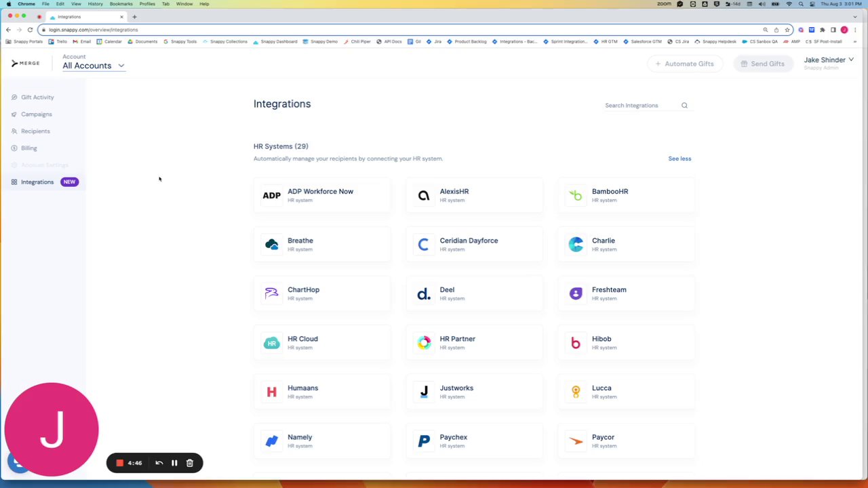Delete the recording using trash icon

tap(190, 463)
